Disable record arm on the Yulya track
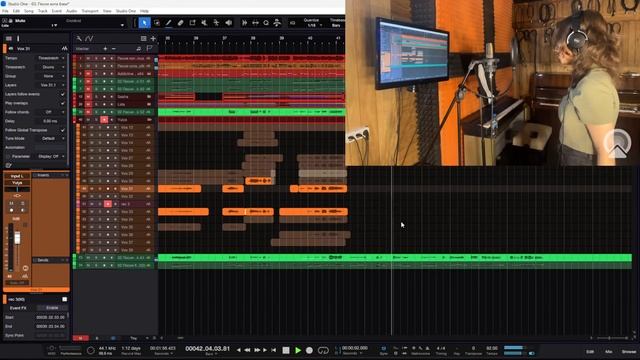The width and height of the screenshot is (640, 360). [104, 120]
